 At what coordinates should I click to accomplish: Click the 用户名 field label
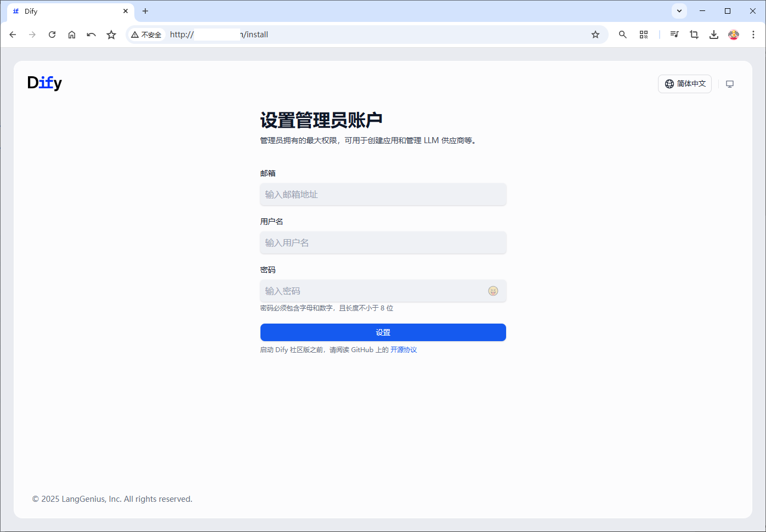tap(271, 222)
